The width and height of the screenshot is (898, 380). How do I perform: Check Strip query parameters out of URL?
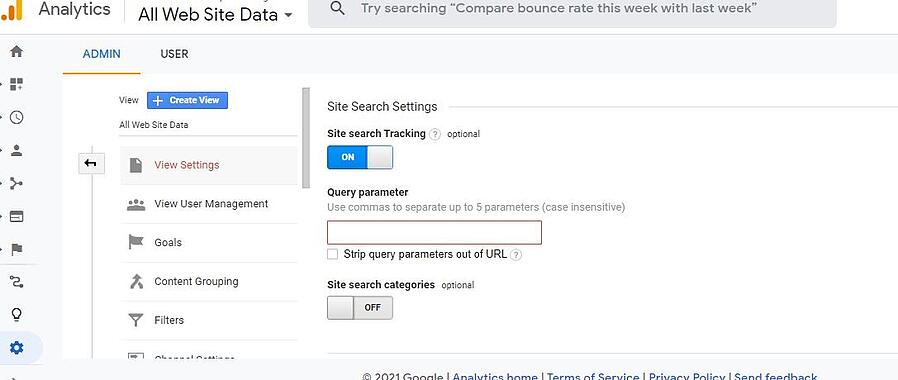click(x=332, y=254)
